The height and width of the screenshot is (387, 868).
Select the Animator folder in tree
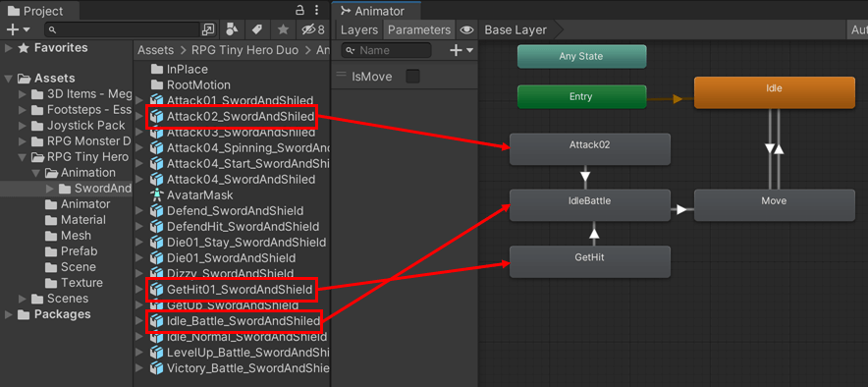pyautogui.click(x=78, y=204)
